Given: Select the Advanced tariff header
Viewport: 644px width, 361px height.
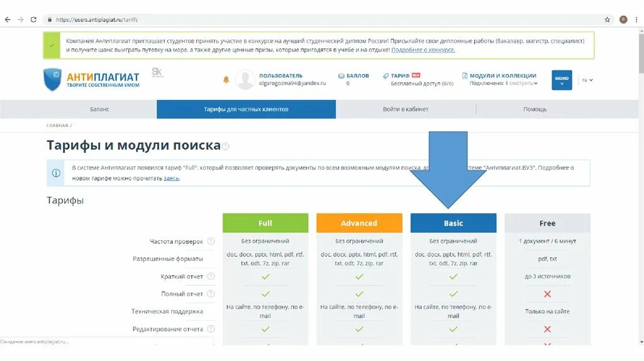Looking at the screenshot, I should pyautogui.click(x=359, y=223).
